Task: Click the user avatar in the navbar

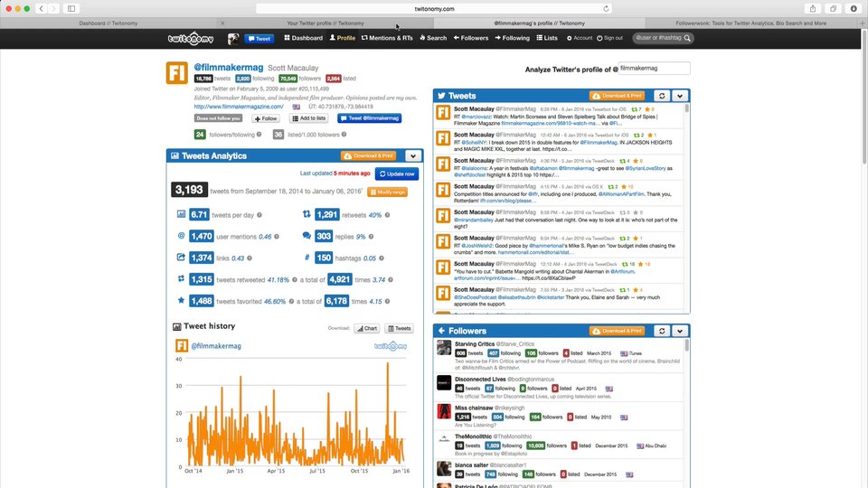Action: tap(233, 38)
